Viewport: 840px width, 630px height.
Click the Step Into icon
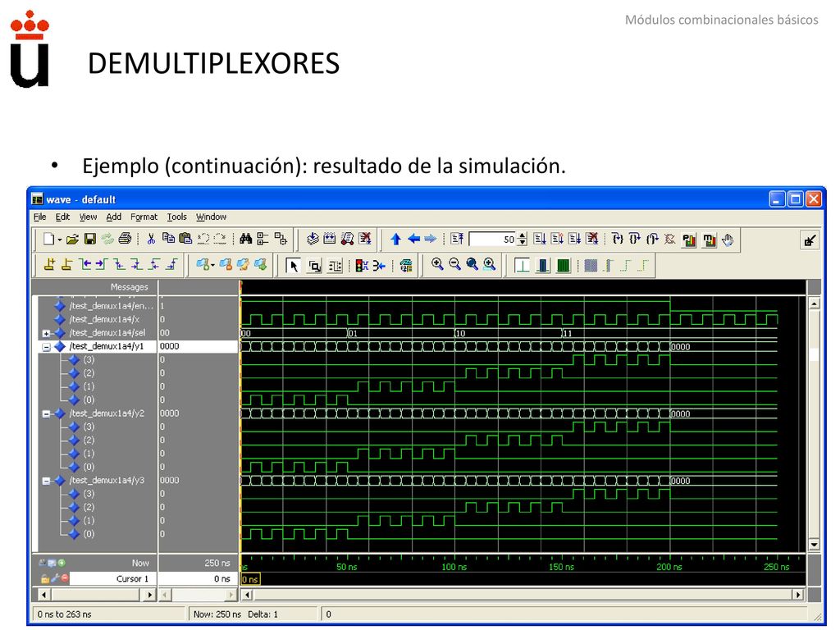pyautogui.click(x=618, y=239)
